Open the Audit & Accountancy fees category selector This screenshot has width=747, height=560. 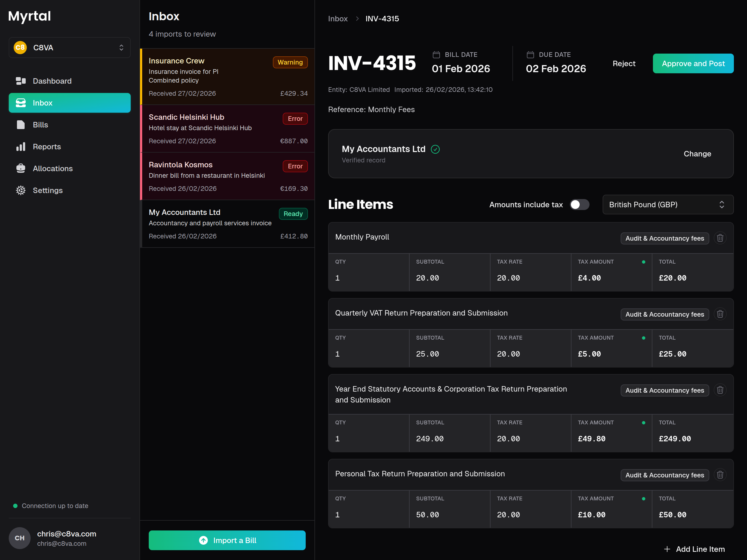point(664,238)
